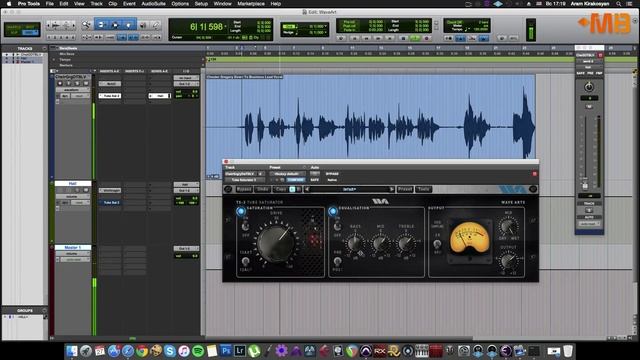Open the Marketplace menu
Screen dimensions: 640x360
point(251,4)
